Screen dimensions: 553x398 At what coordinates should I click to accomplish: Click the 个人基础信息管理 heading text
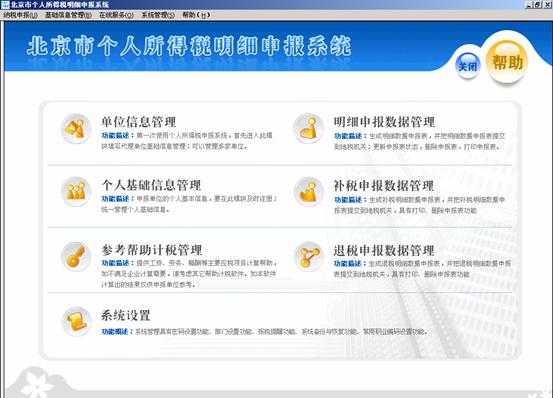click(151, 185)
